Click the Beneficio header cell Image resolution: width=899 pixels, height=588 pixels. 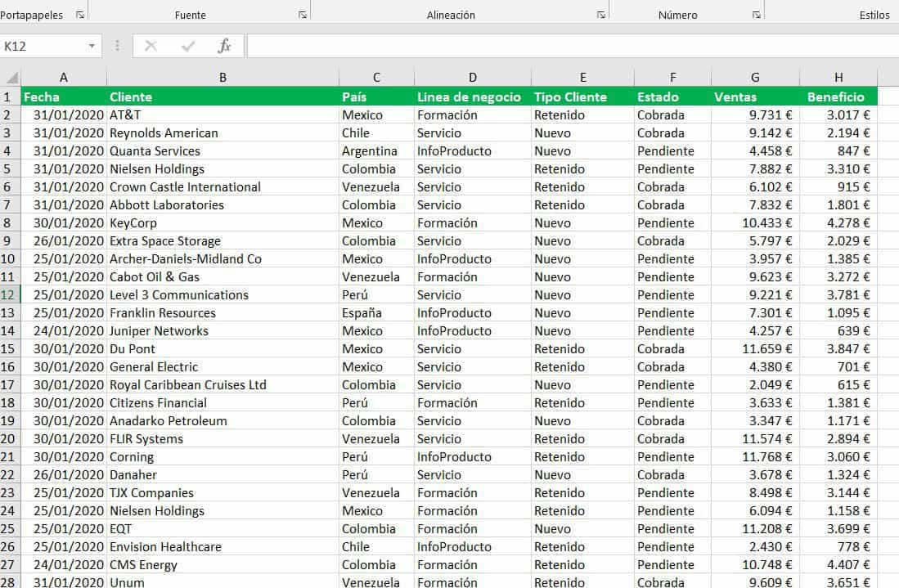pos(838,97)
